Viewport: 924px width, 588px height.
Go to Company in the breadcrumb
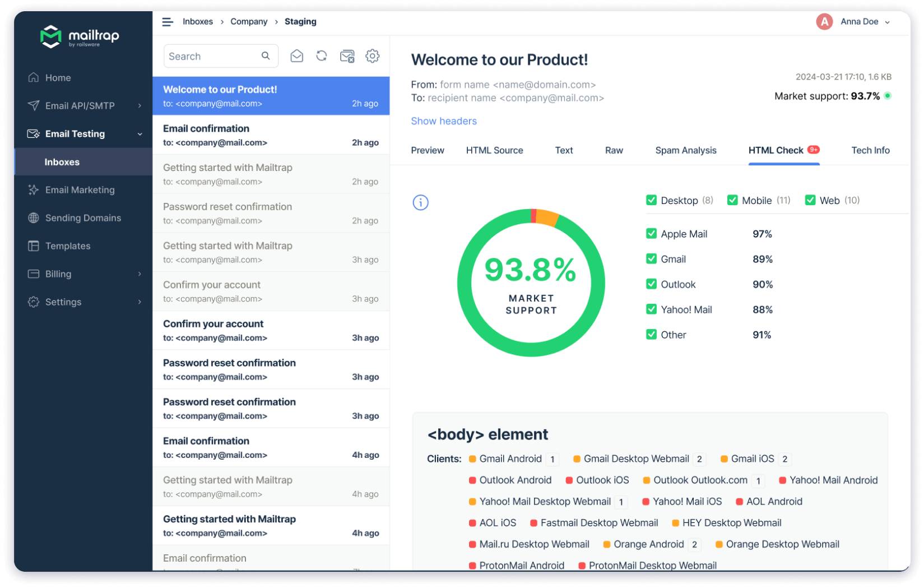tap(249, 22)
